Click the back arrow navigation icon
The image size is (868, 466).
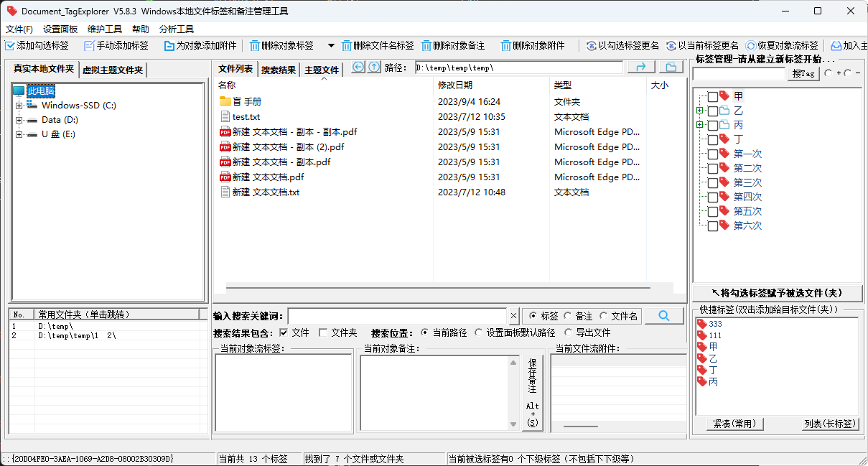click(x=358, y=67)
